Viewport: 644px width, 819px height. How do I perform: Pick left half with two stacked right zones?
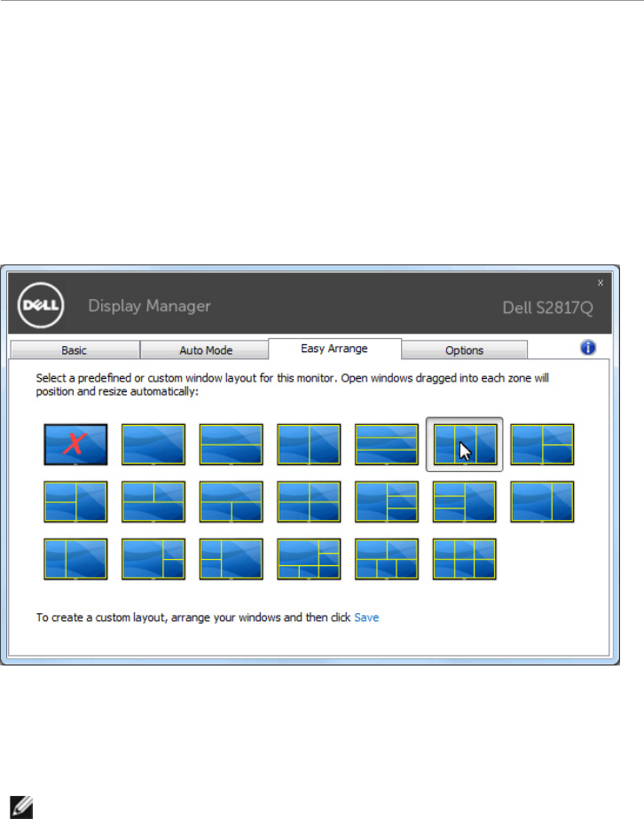coord(542,445)
